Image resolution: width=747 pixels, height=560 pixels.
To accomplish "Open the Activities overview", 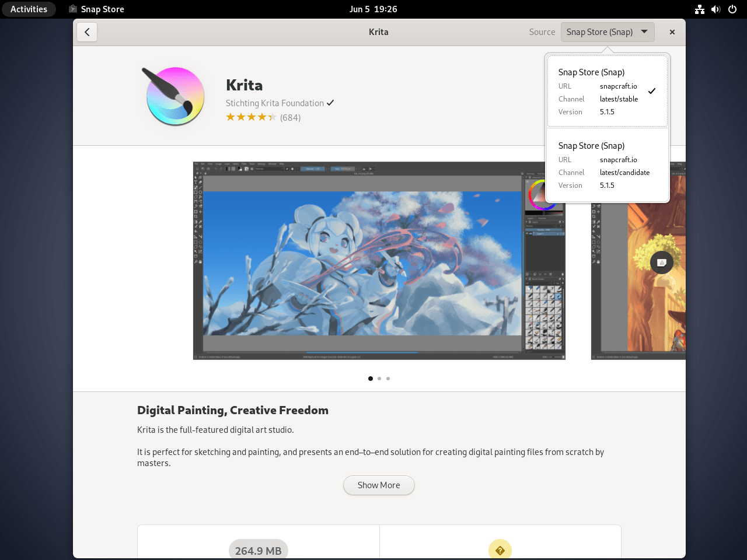I will click(29, 9).
